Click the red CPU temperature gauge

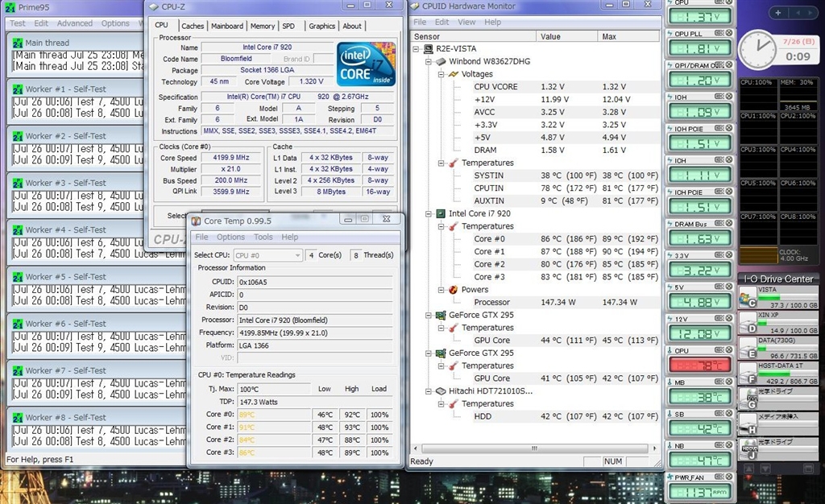[x=700, y=364]
